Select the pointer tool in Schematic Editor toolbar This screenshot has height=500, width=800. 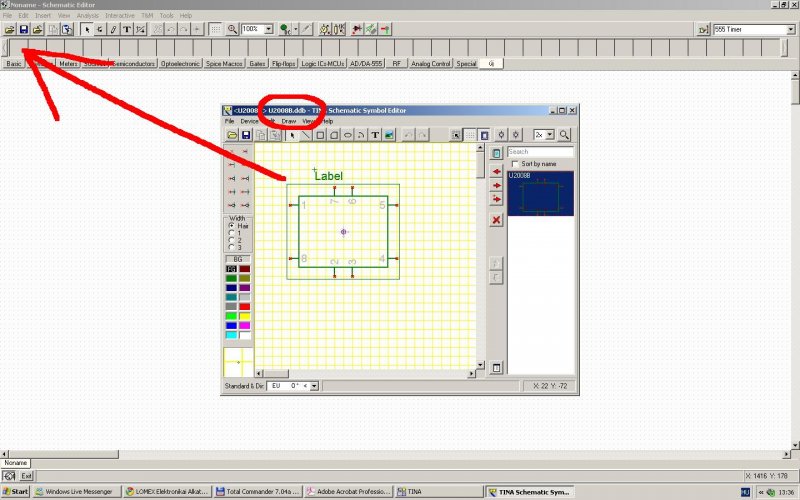(87, 29)
